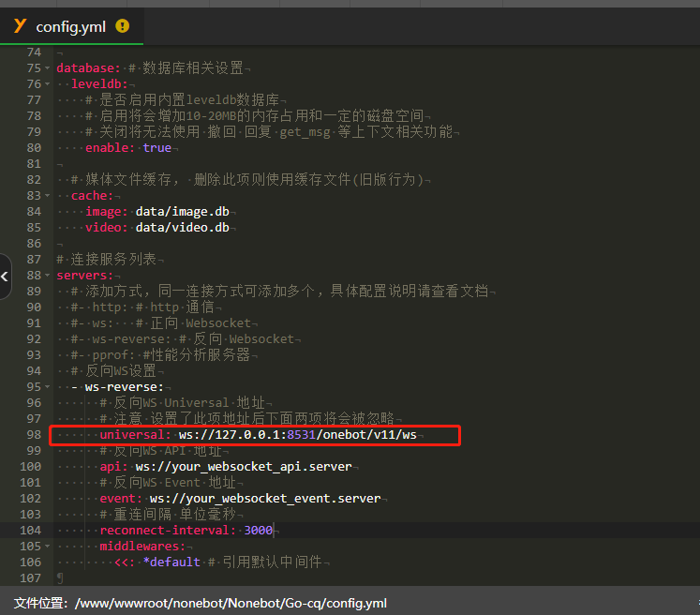This screenshot has height=615, width=700.
Task: Collapse the leveldb block fold arrow
Action: (48, 84)
